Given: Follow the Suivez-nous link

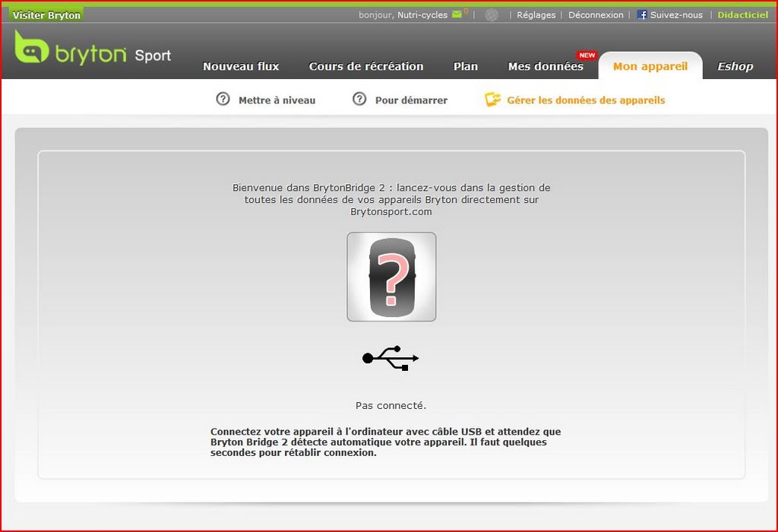Looking at the screenshot, I should point(676,15).
